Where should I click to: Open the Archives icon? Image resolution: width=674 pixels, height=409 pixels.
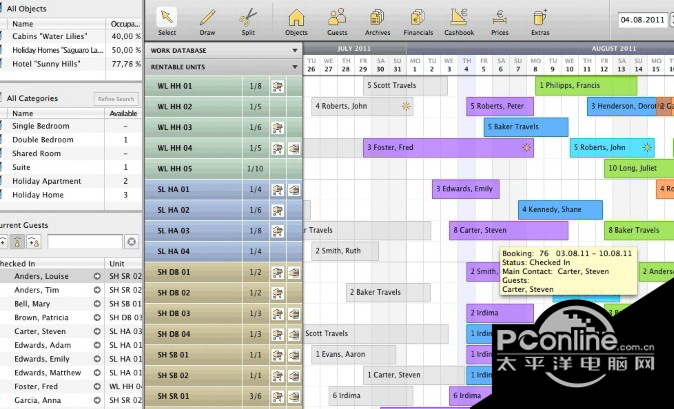click(x=377, y=21)
